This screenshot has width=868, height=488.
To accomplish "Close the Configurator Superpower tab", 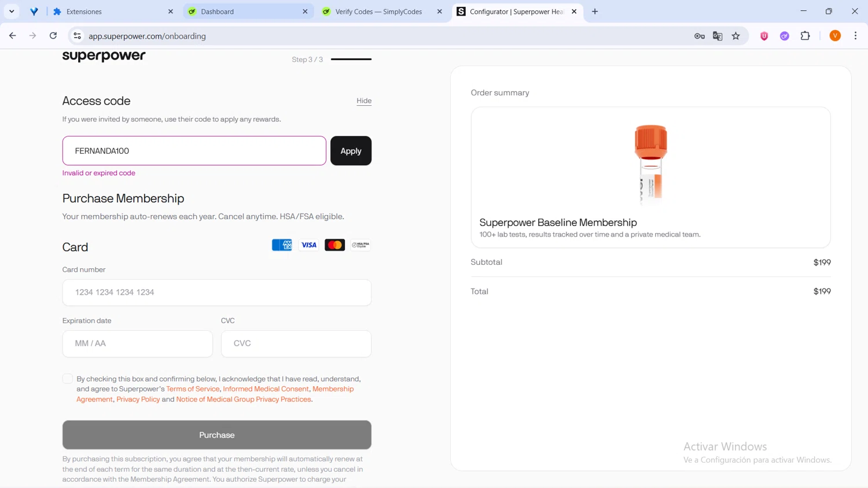I will pyautogui.click(x=574, y=12).
